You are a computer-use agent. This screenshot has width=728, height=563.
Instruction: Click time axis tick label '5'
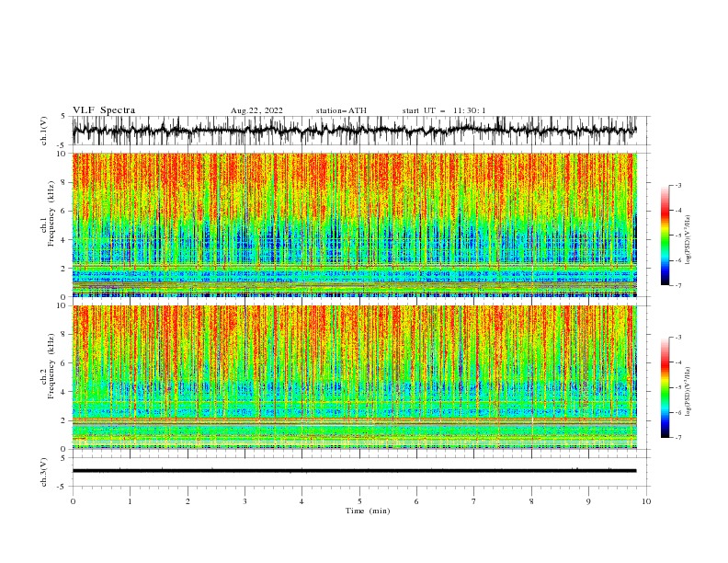pos(359,501)
